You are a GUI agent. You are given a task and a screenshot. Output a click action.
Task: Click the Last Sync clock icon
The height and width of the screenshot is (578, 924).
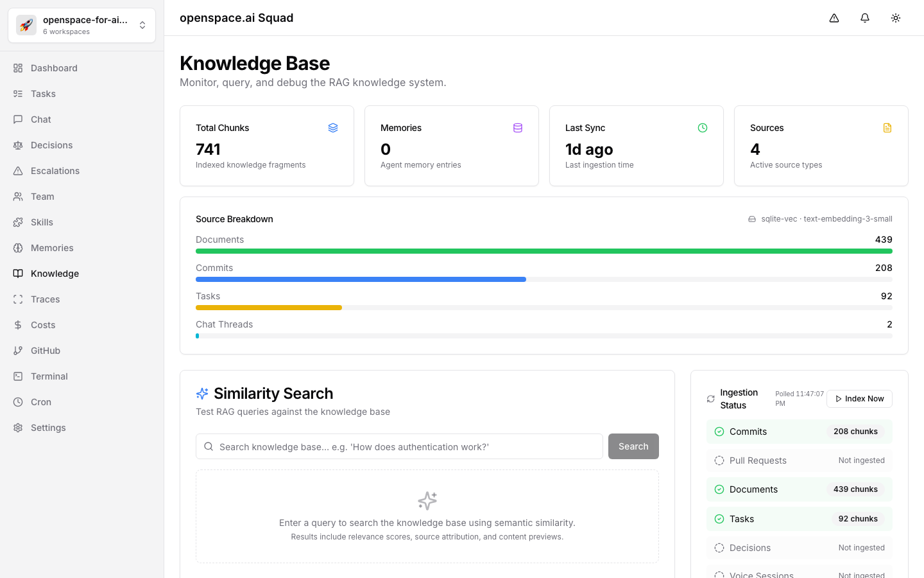tap(703, 128)
